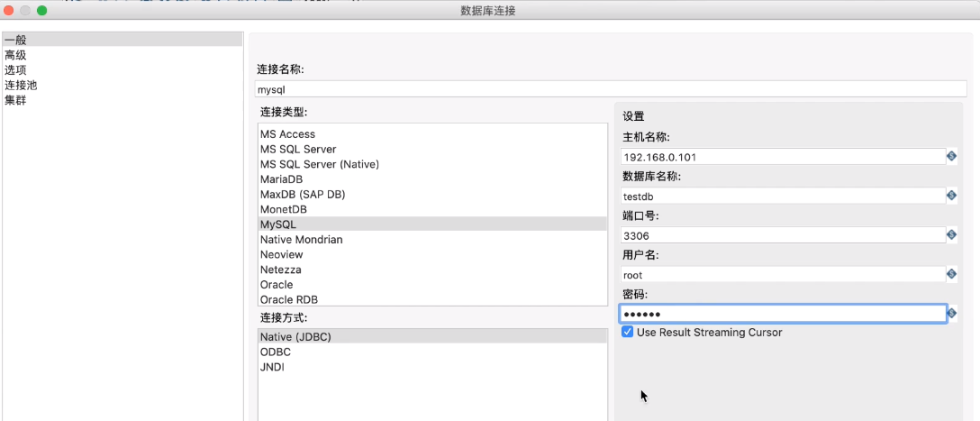The height and width of the screenshot is (421, 980).
Task: Select MariaDB connection type
Action: click(431, 178)
